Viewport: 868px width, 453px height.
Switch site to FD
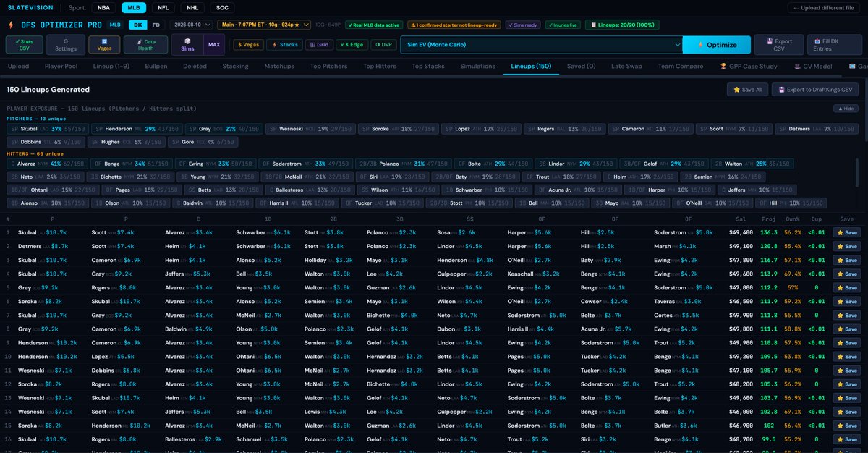pos(156,25)
